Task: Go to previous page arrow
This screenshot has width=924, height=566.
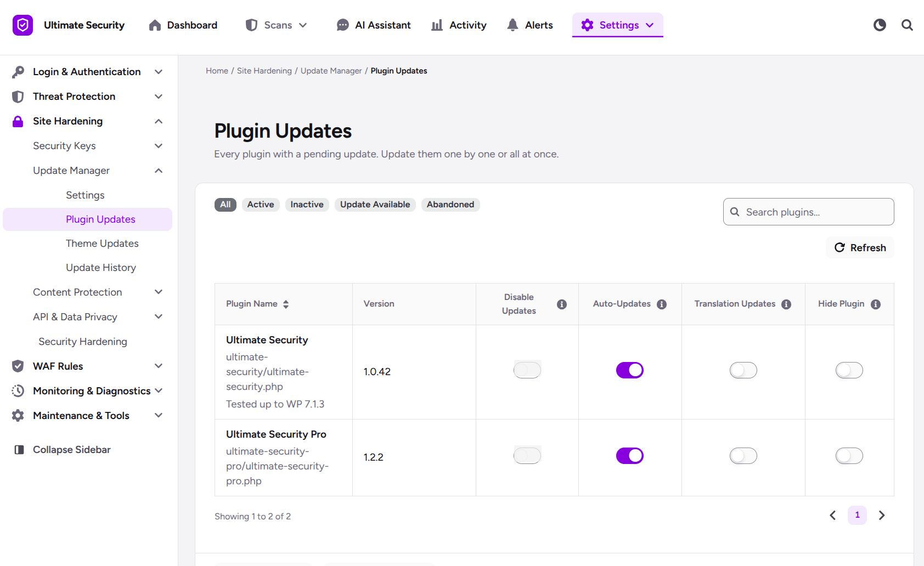Action: [833, 516]
